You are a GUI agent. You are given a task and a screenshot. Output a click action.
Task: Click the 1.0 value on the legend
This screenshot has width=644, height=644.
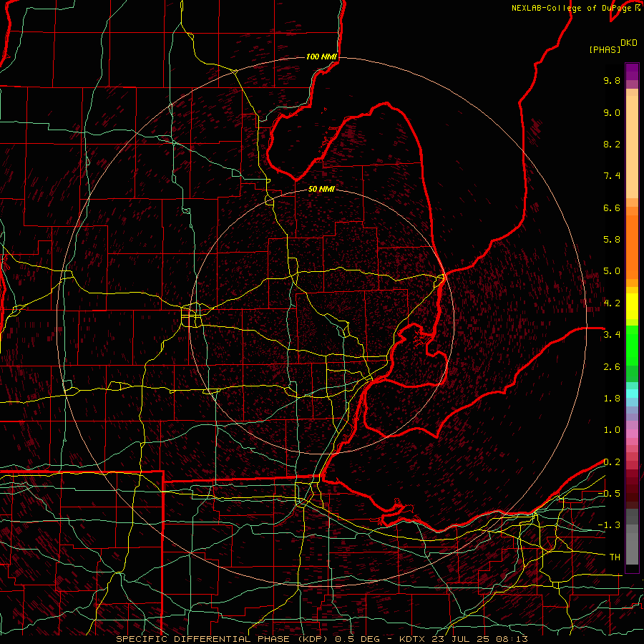pyautogui.click(x=612, y=430)
